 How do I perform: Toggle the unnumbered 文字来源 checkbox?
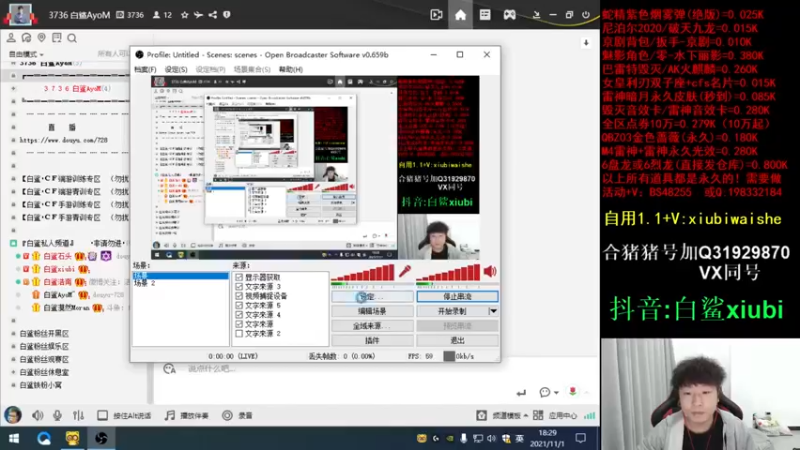coord(239,324)
